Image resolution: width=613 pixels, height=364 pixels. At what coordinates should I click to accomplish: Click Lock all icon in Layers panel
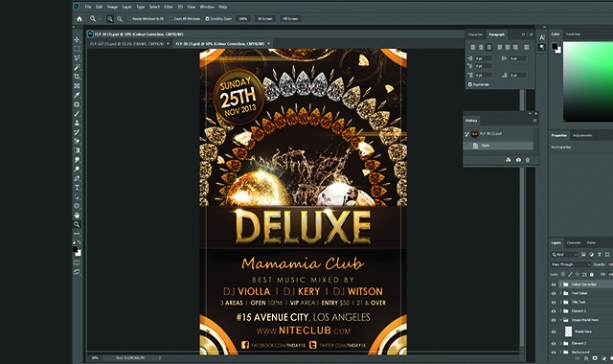click(x=592, y=274)
